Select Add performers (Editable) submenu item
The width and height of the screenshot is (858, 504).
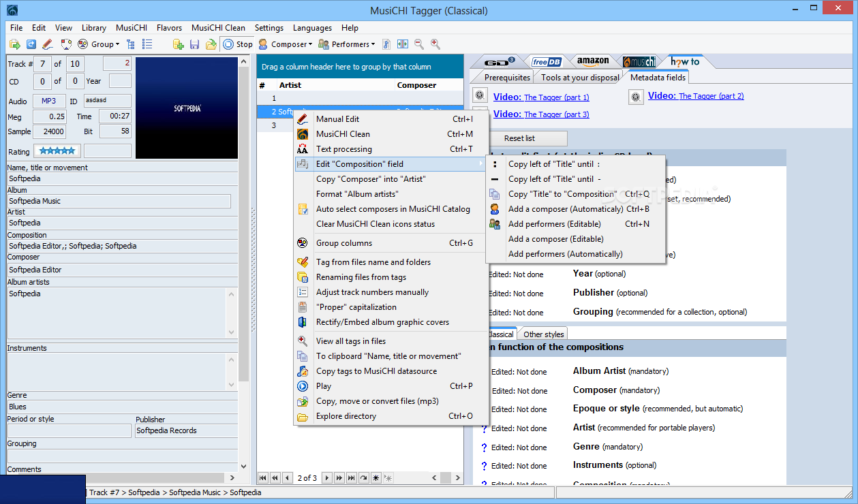tap(575, 224)
